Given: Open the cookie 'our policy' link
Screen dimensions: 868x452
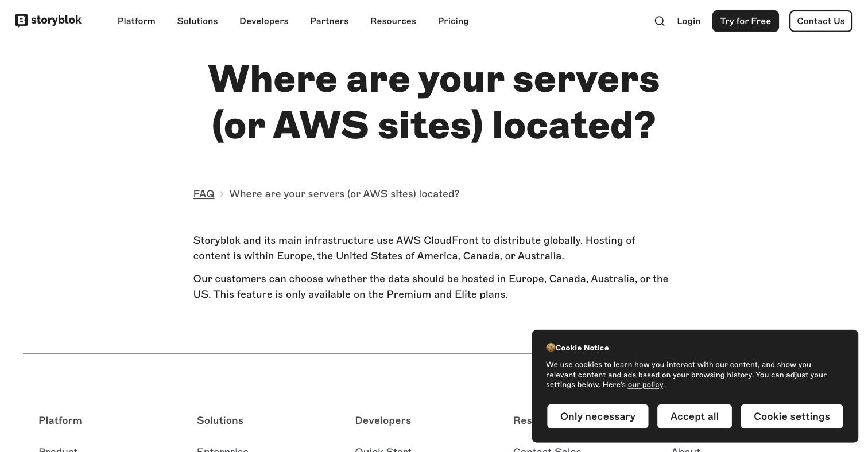Looking at the screenshot, I should click(645, 385).
